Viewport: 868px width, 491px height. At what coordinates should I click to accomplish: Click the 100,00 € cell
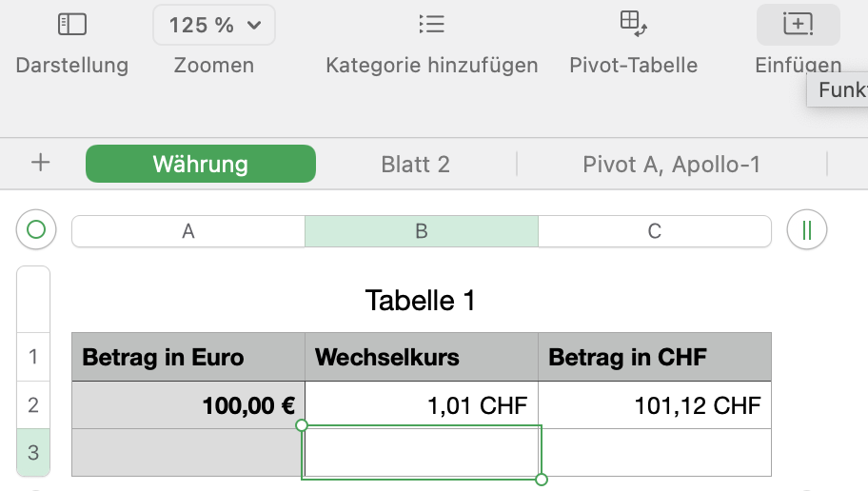pyautogui.click(x=188, y=406)
